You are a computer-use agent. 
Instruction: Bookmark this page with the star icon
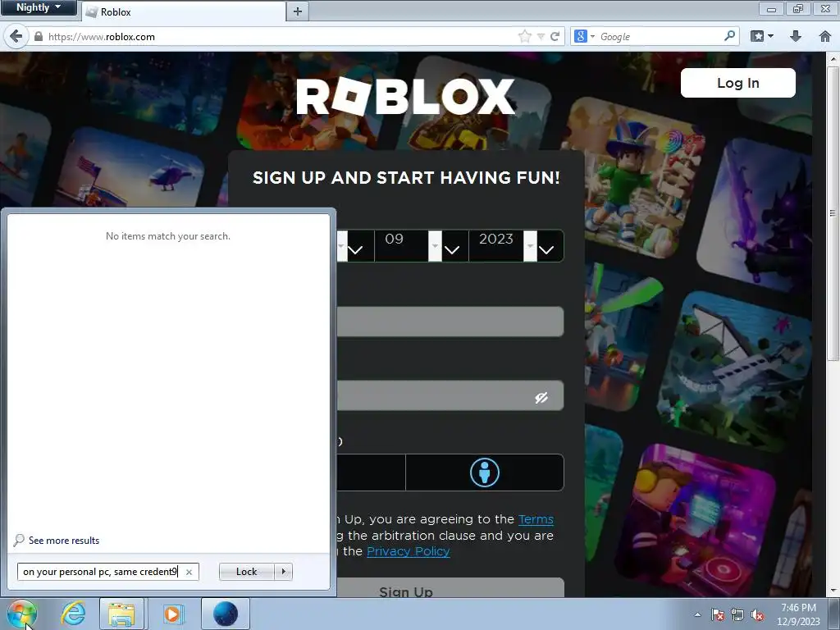click(525, 36)
